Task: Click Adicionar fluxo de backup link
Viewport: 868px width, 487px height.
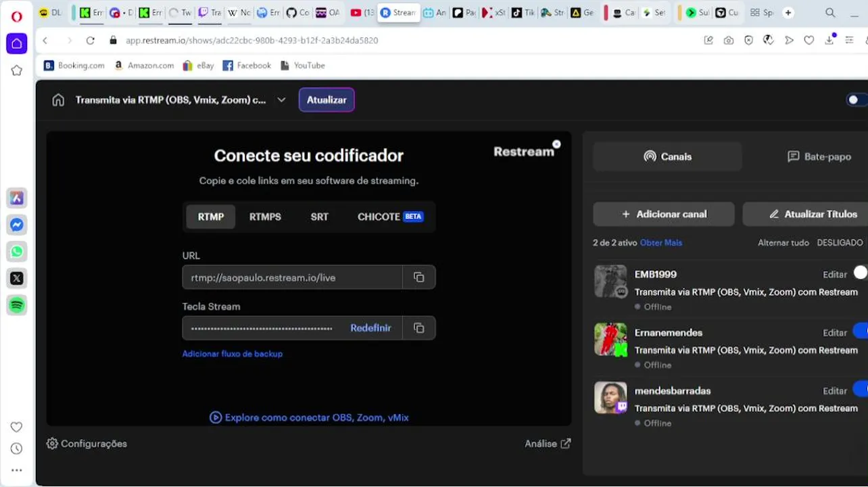Action: pyautogui.click(x=233, y=354)
